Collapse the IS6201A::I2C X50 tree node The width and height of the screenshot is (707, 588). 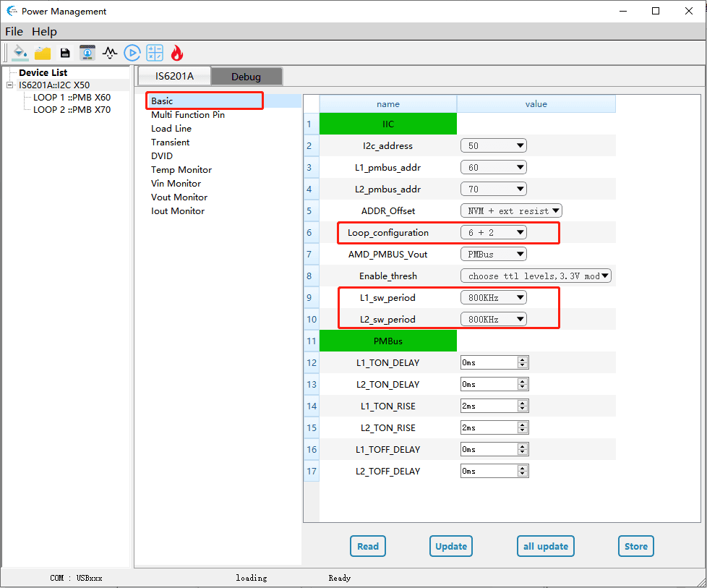tap(9, 85)
